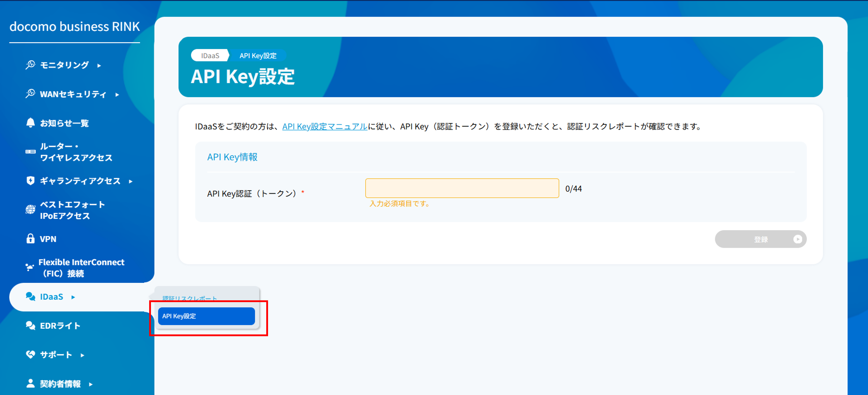Screen dimensions: 868x395
Task: Select 認証リスクレポート from the IDaaS submenu
Action: click(189, 298)
